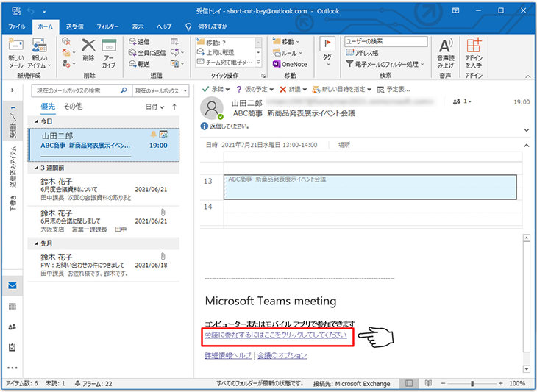Open the アドレス帳 address book

coord(362,53)
